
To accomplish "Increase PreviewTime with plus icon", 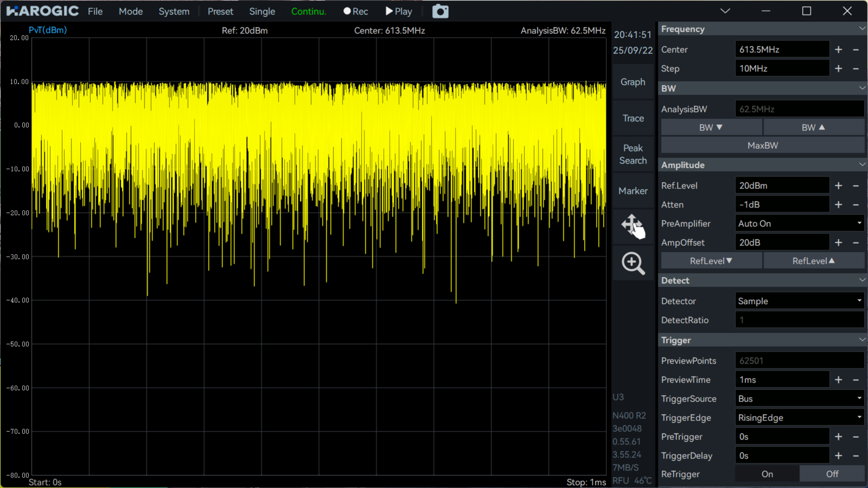I will click(838, 380).
